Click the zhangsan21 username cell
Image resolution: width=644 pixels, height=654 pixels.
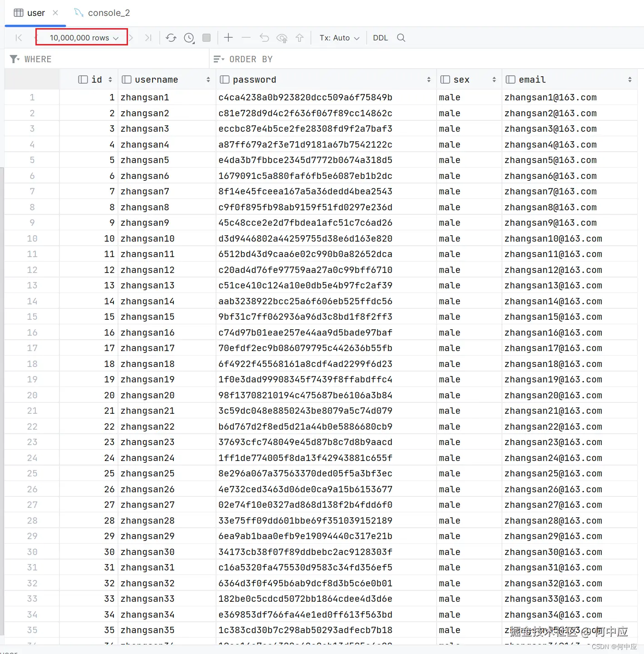(x=167, y=411)
